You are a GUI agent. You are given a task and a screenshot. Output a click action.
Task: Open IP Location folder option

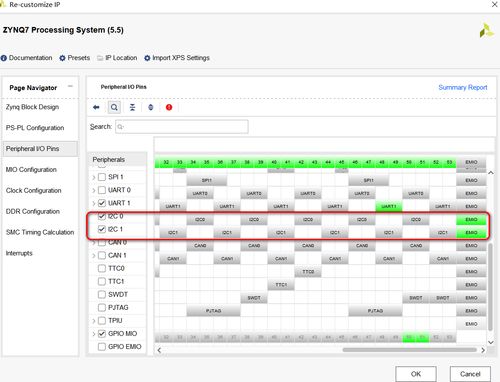[x=100, y=58]
